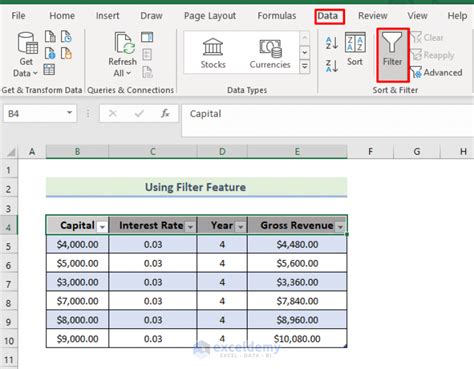Select column C header
Image resolution: width=474 pixels, height=369 pixels.
tap(153, 152)
